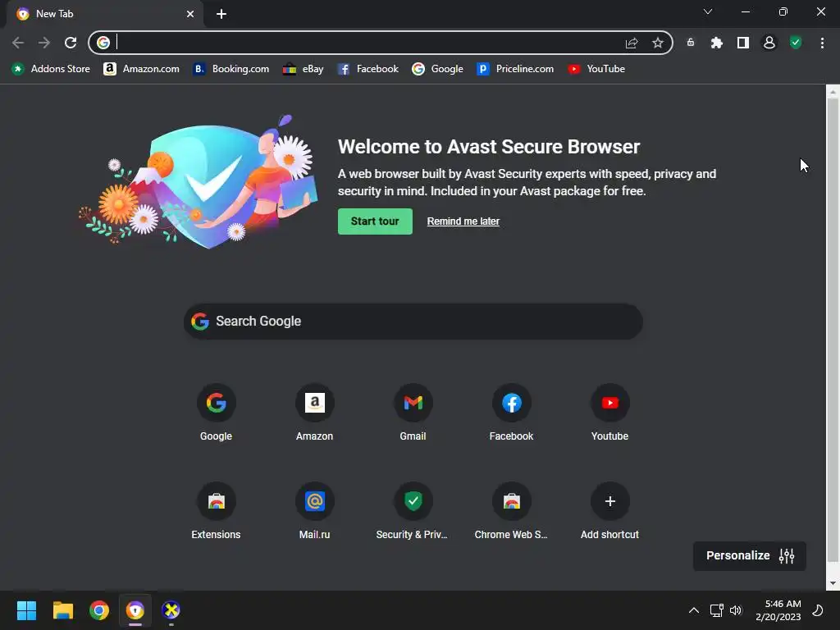Viewport: 840px width, 630px height.
Task: Open Google bookmark in bookmarks bar
Action: pos(438,69)
